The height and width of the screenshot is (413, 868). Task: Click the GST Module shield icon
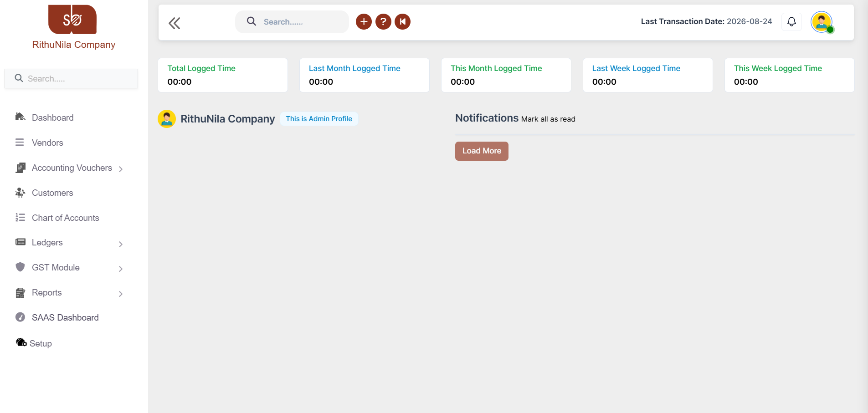[20, 267]
